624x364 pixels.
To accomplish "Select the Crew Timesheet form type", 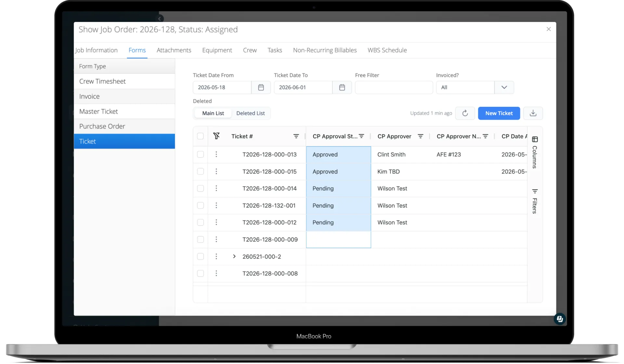I will (x=124, y=82).
